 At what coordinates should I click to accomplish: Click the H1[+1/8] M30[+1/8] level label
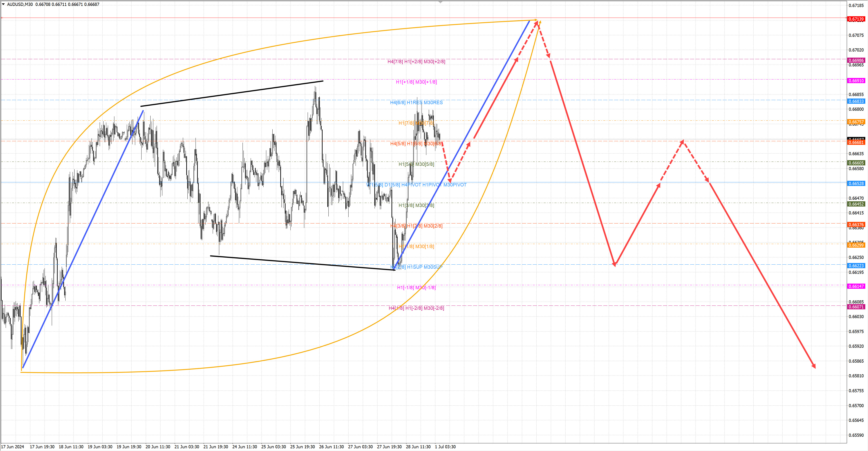point(416,82)
